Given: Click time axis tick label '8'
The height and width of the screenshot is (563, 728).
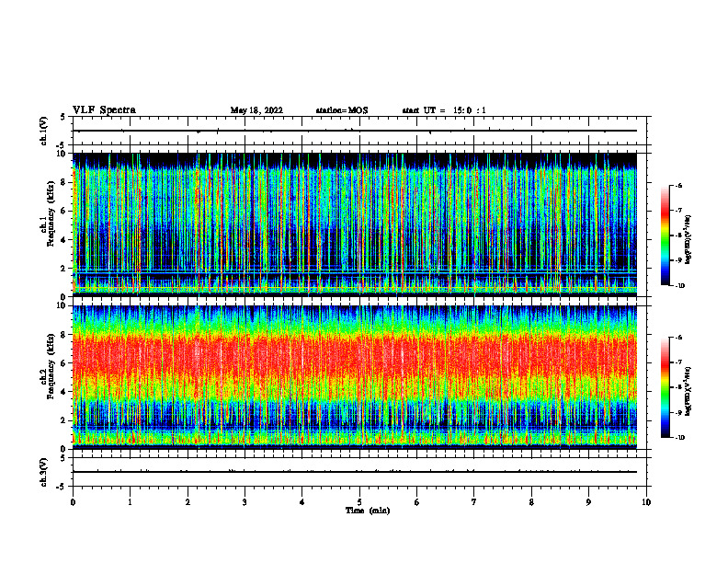Looking at the screenshot, I should (531, 502).
